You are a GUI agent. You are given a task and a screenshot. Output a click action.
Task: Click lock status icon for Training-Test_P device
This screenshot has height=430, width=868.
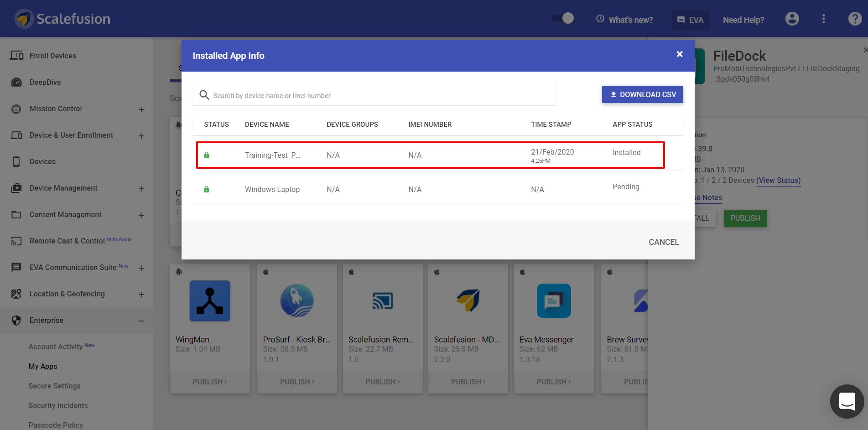click(207, 155)
